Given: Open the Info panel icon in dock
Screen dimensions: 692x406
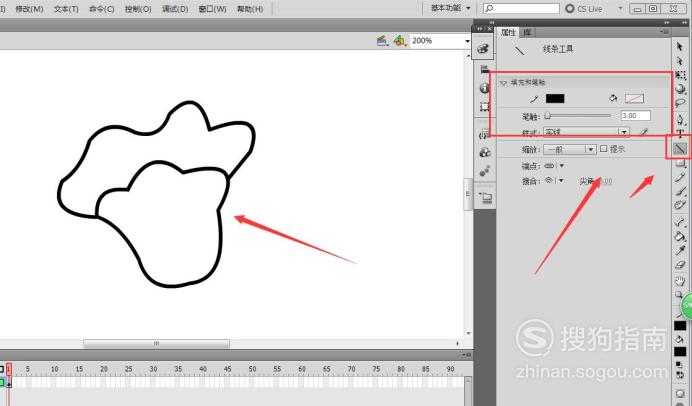Looking at the screenshot, I should click(484, 88).
